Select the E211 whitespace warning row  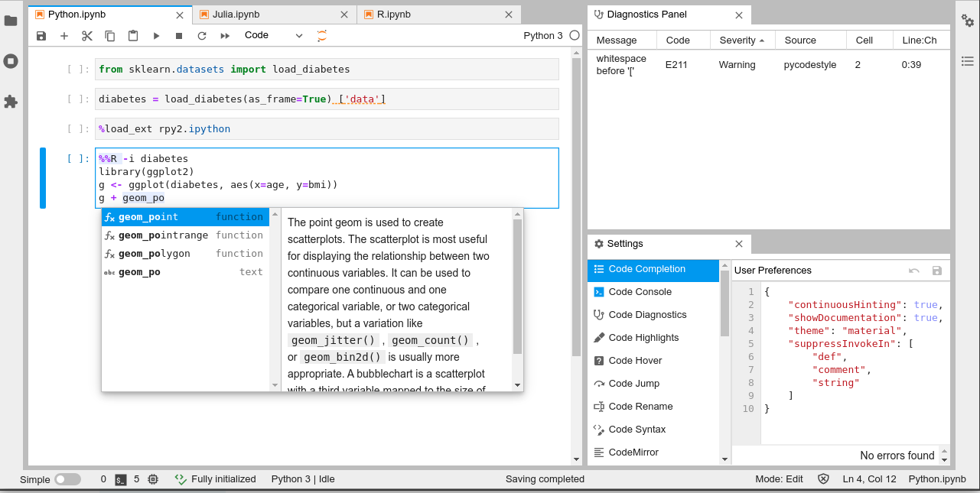click(769, 65)
